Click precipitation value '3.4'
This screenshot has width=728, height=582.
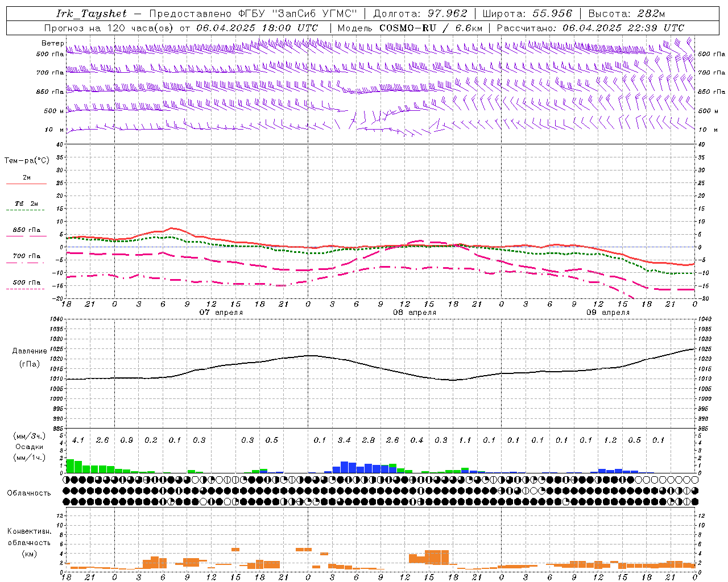344,440
